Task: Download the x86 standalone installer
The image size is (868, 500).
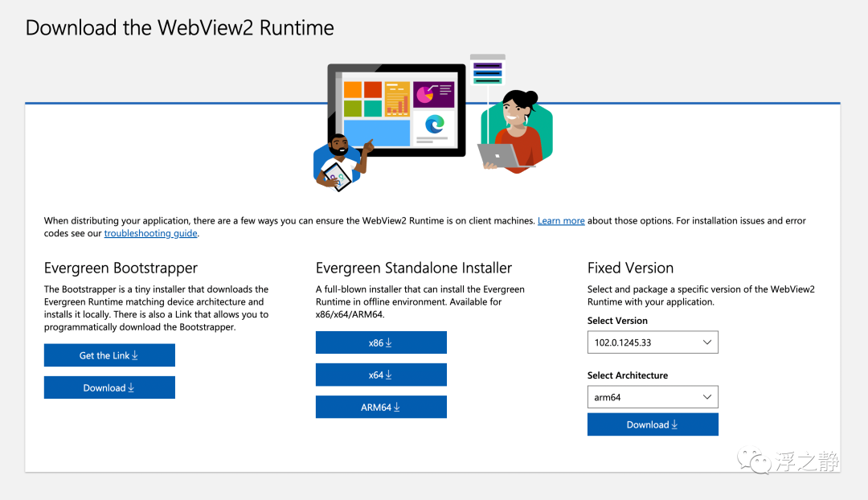Action: 381,342
